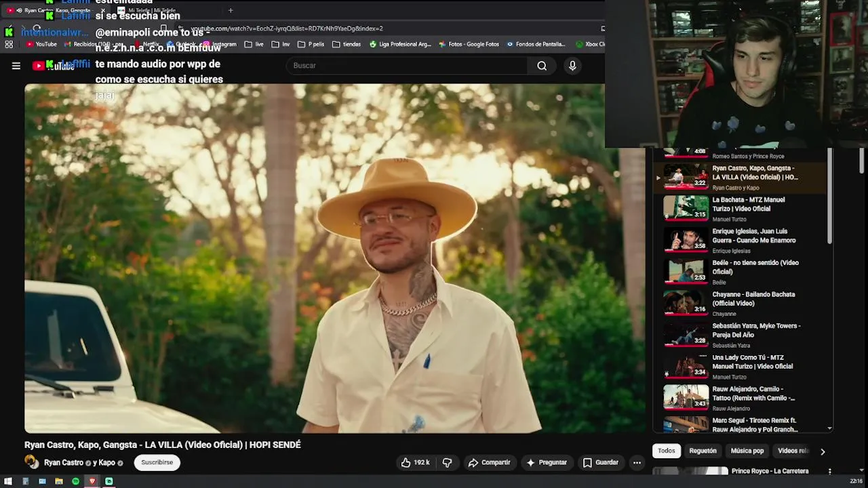Open the 'Inv' bookmarks folder
The image size is (868, 488).
pyautogui.click(x=281, y=44)
